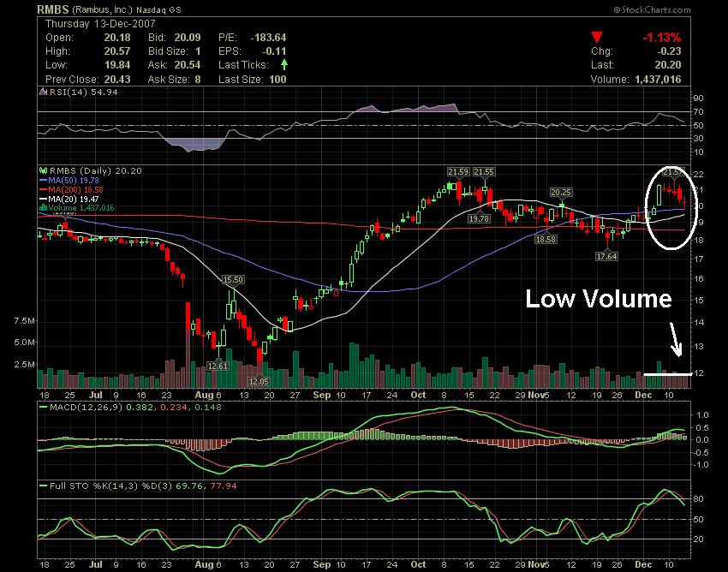This screenshot has width=728, height=572.
Task: Click the 21.59 peak price label
Action: click(x=458, y=172)
